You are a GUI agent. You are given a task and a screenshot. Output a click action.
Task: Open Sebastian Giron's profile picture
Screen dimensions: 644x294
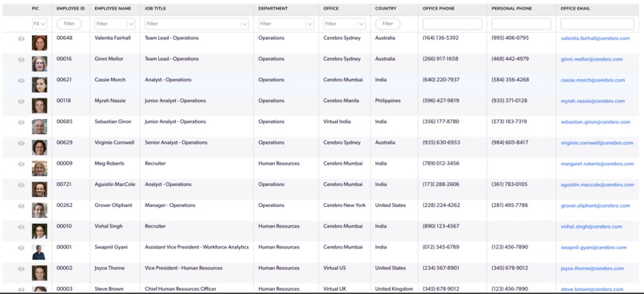[x=39, y=126]
